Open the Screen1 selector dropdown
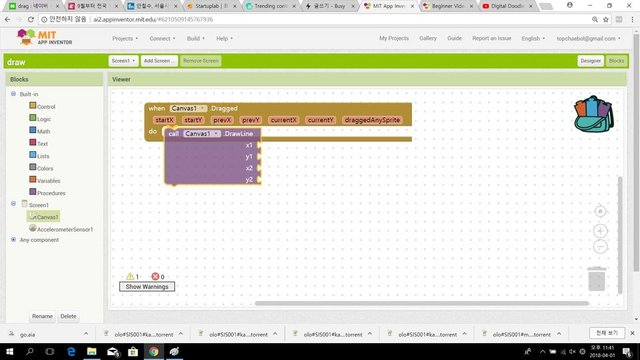The width and height of the screenshot is (640, 360). tap(123, 61)
